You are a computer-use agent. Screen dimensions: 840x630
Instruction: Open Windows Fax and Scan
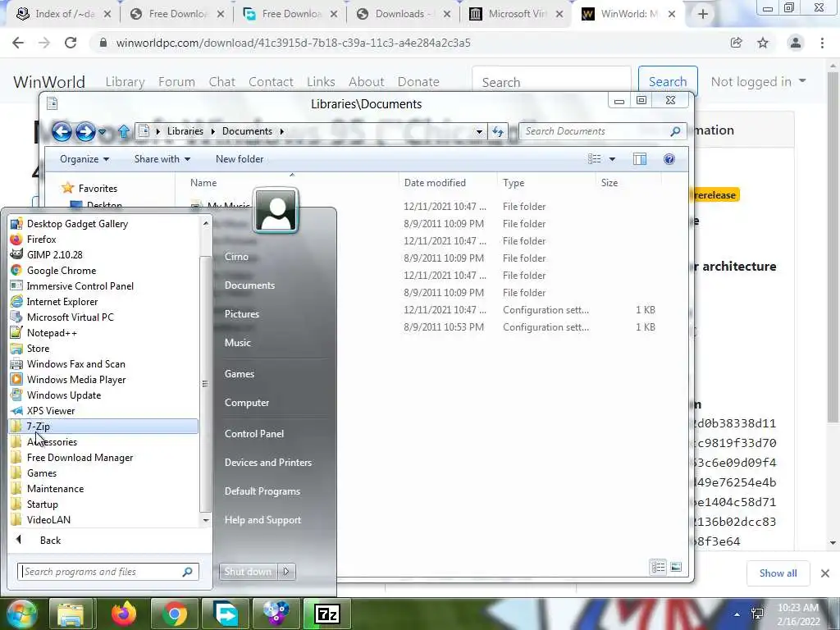coord(76,363)
